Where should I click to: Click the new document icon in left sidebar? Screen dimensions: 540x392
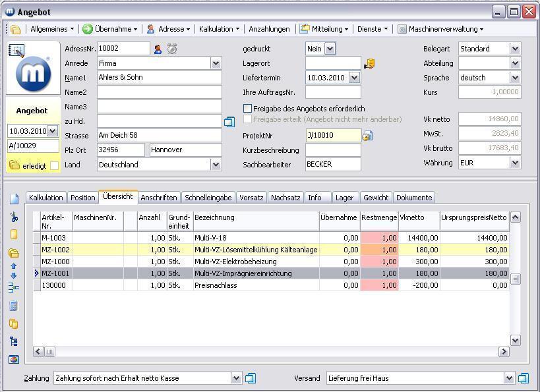(x=14, y=199)
